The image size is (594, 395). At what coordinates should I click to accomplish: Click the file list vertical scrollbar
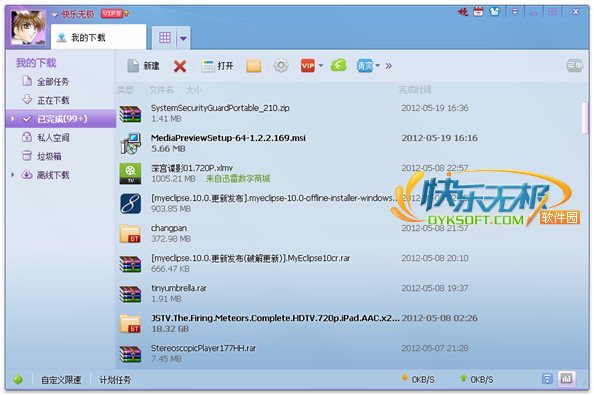(585, 117)
